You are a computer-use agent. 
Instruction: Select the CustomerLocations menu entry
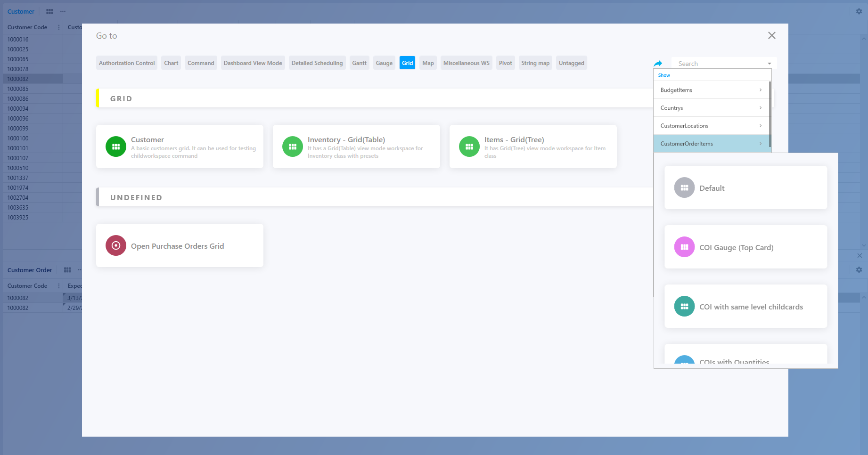684,125
